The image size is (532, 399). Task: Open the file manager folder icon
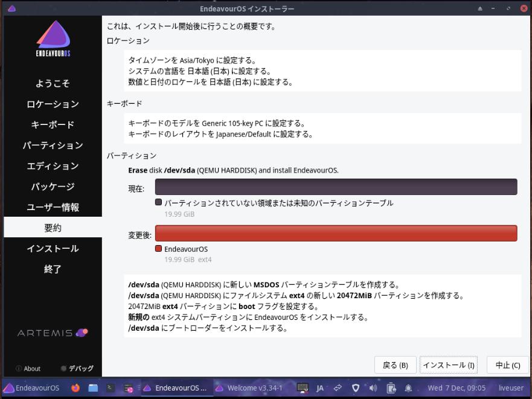coord(93,388)
